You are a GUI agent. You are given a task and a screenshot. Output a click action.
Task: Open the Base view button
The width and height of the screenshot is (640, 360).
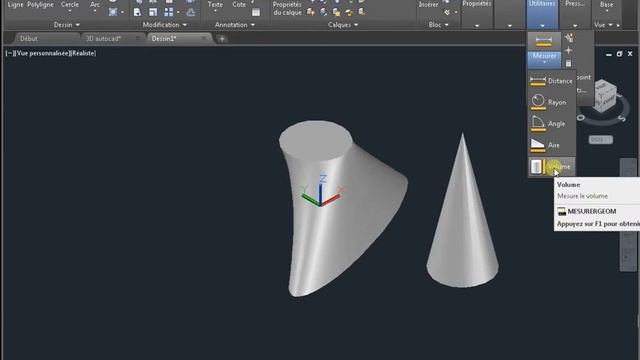coord(607,5)
